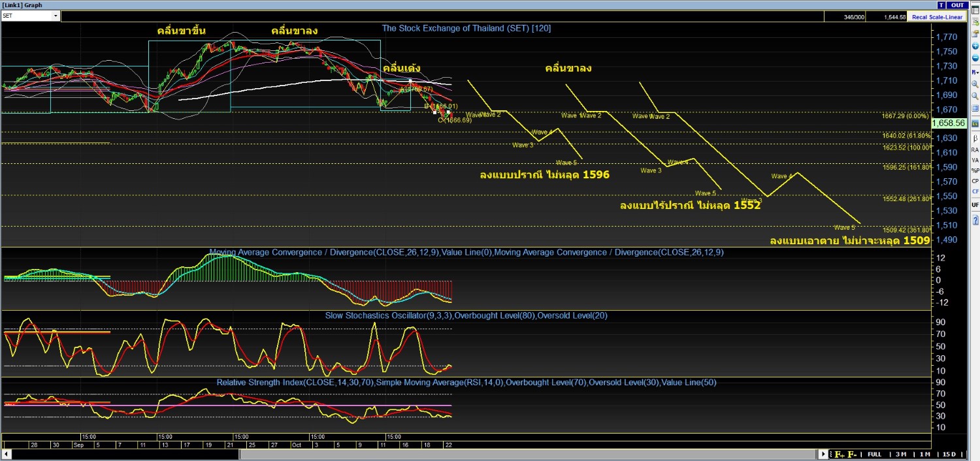Click the zoom out magnifier icon
This screenshot has height=461, width=980.
pos(975,97)
